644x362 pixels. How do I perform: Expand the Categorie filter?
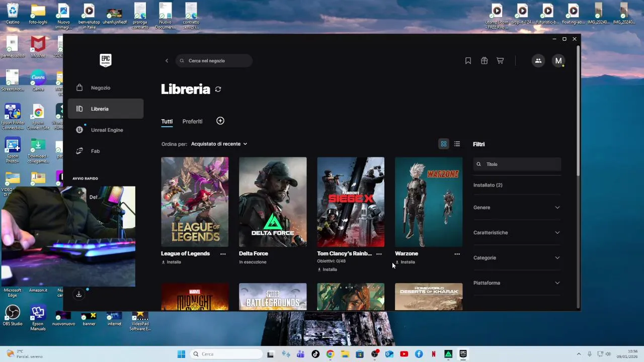click(517, 257)
